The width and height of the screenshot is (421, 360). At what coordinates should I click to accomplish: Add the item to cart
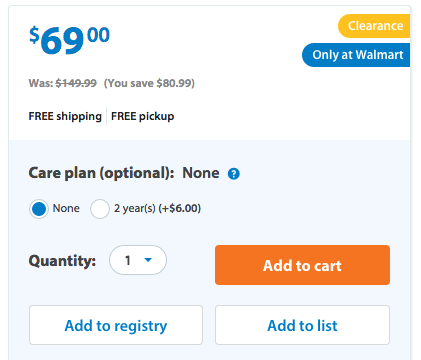[302, 265]
